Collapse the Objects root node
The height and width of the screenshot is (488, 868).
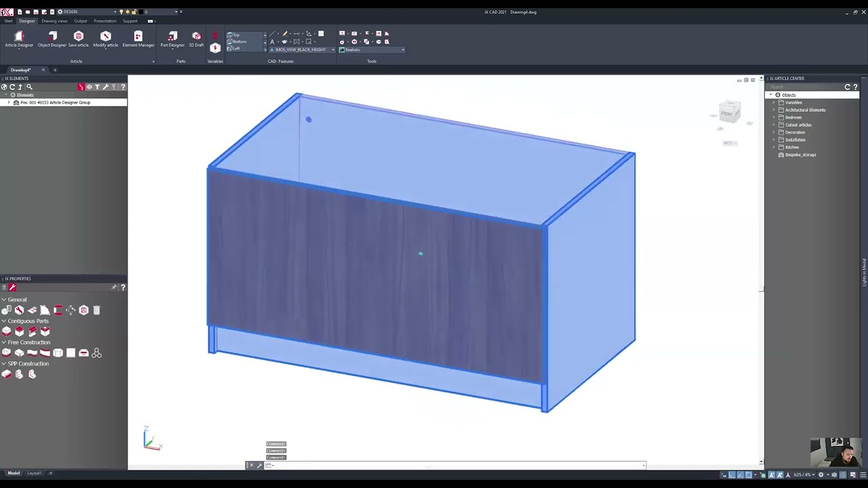770,95
